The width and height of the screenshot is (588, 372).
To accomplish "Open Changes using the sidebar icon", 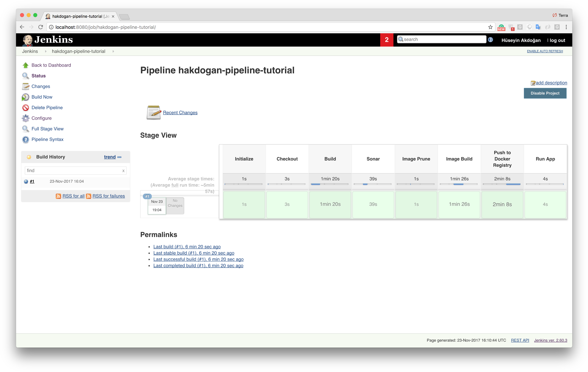I will (26, 86).
